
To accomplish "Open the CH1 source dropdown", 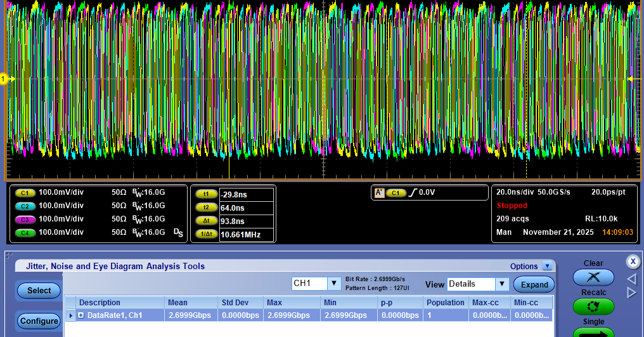I will click(334, 284).
